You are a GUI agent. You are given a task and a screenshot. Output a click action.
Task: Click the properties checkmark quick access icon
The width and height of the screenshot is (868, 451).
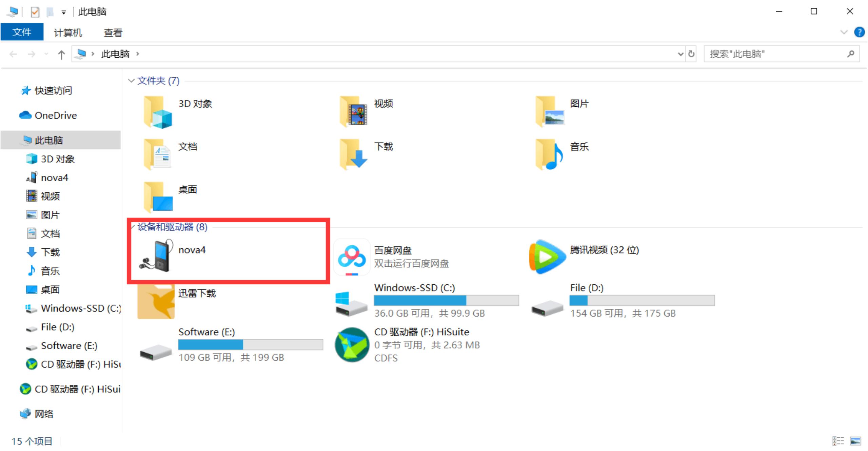click(x=35, y=12)
